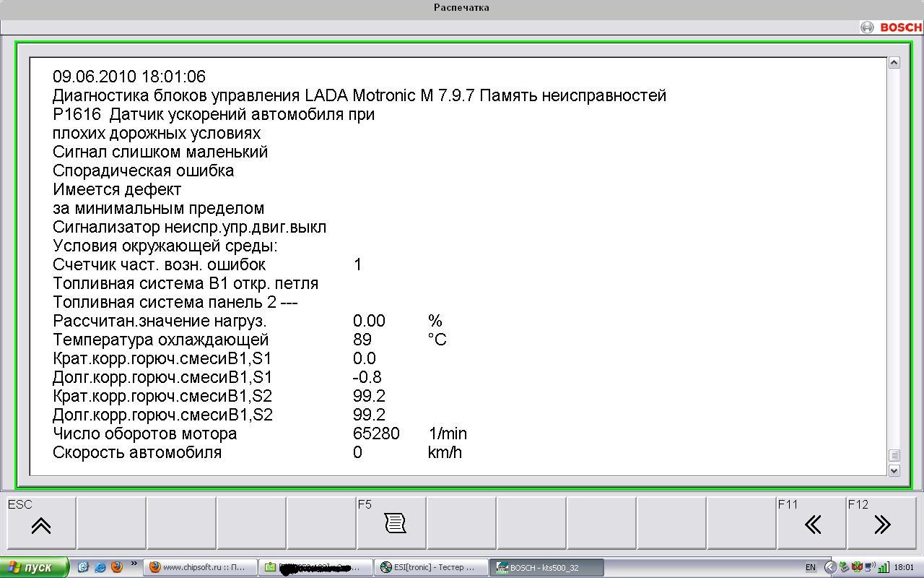Open the Пуск start menu
The image size is (924, 578).
[34, 567]
